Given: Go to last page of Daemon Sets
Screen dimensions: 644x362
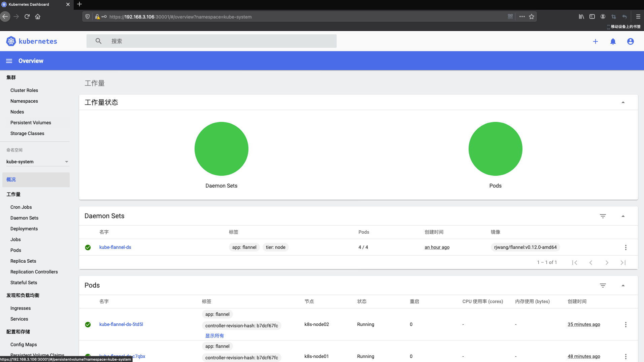Looking at the screenshot, I should point(623,263).
